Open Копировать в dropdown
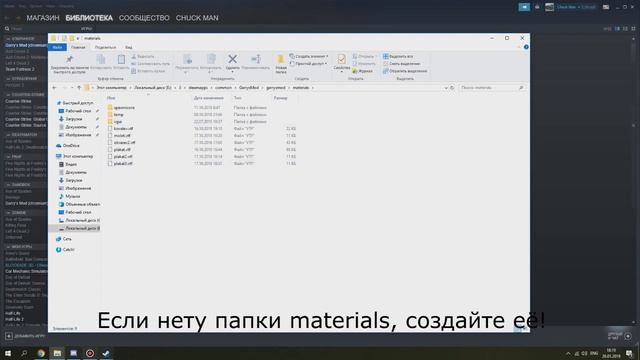Screen dimensions: 640x360 point(211,64)
